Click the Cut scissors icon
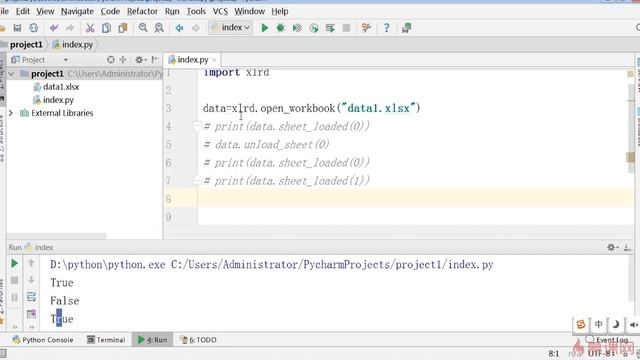 click(x=90, y=28)
